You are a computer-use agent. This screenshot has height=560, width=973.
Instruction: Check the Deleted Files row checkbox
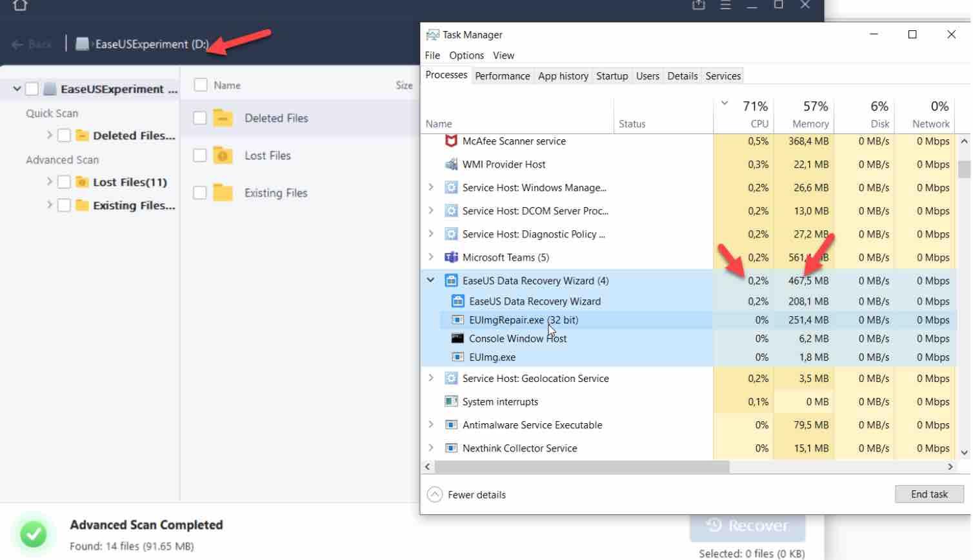click(x=200, y=118)
